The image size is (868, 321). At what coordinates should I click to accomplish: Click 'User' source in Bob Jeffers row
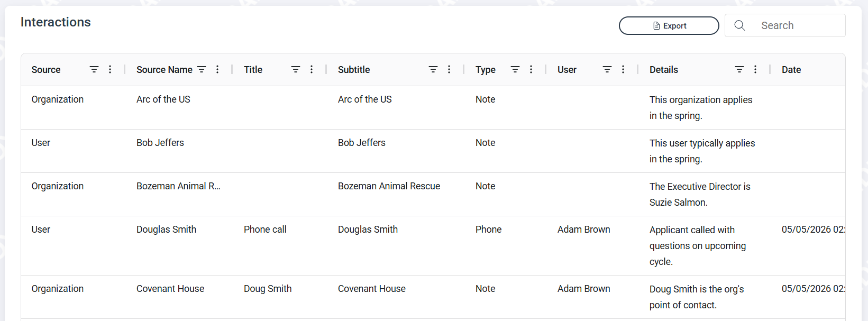(41, 143)
